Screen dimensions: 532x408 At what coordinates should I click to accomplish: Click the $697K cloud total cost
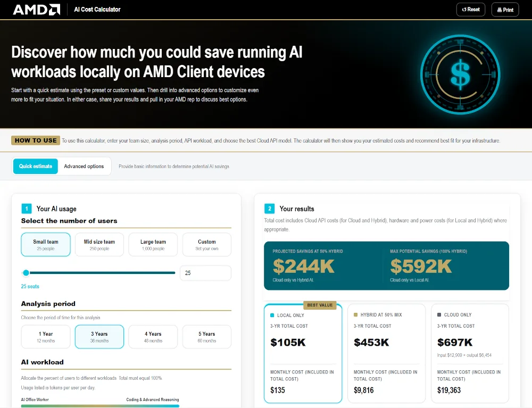pos(455,342)
